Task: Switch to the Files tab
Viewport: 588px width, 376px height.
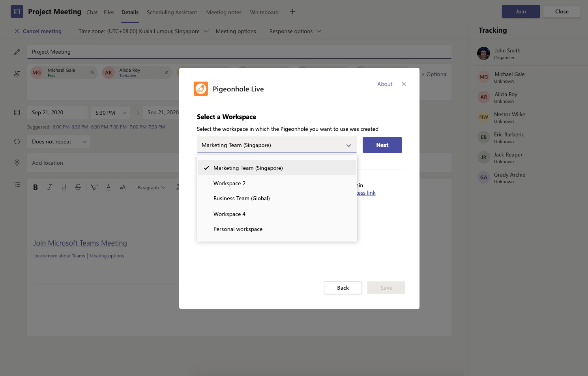Action: 109,12
